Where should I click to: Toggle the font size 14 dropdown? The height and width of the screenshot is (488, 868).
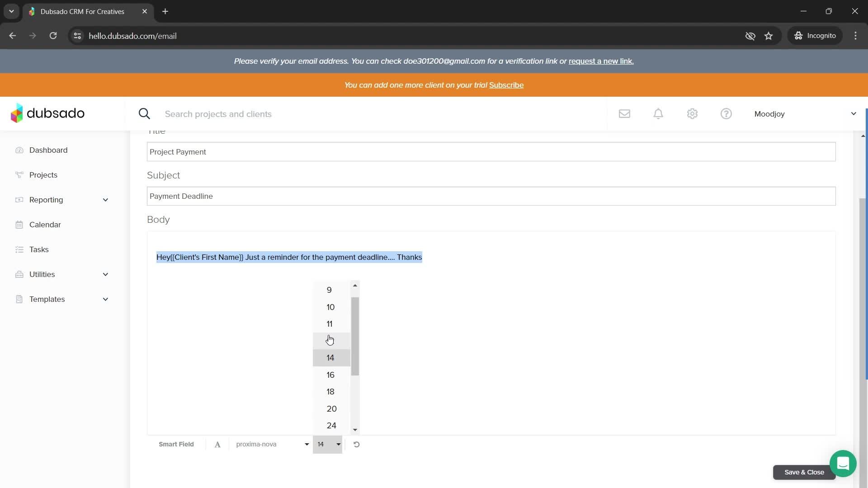pyautogui.click(x=327, y=445)
